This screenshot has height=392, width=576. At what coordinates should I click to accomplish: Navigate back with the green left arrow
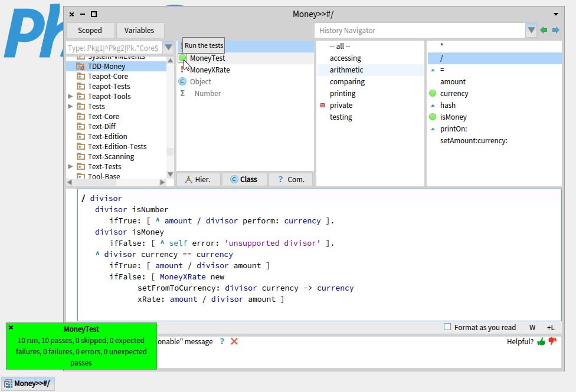pos(544,30)
